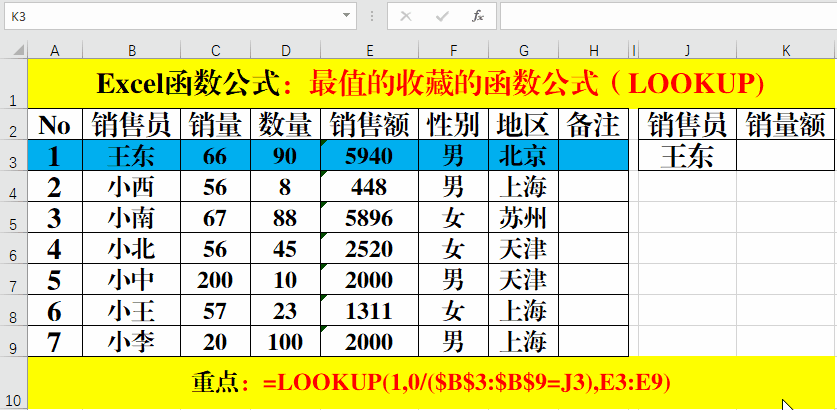Viewport: 837px width, 410px height.
Task: Select column A header
Action: (x=55, y=51)
